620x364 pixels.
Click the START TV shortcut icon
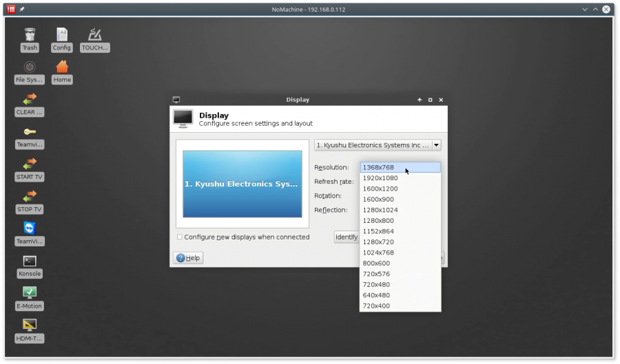click(x=30, y=164)
